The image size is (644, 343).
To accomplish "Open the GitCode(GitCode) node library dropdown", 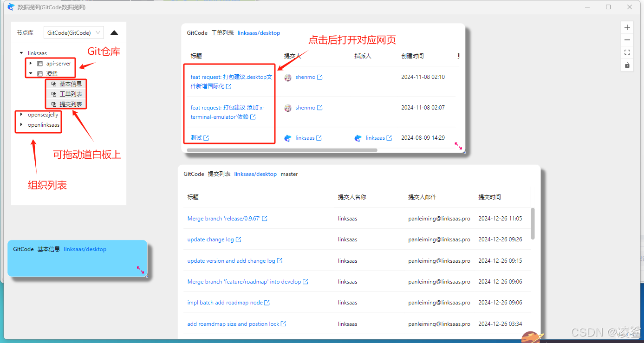I will coord(73,32).
